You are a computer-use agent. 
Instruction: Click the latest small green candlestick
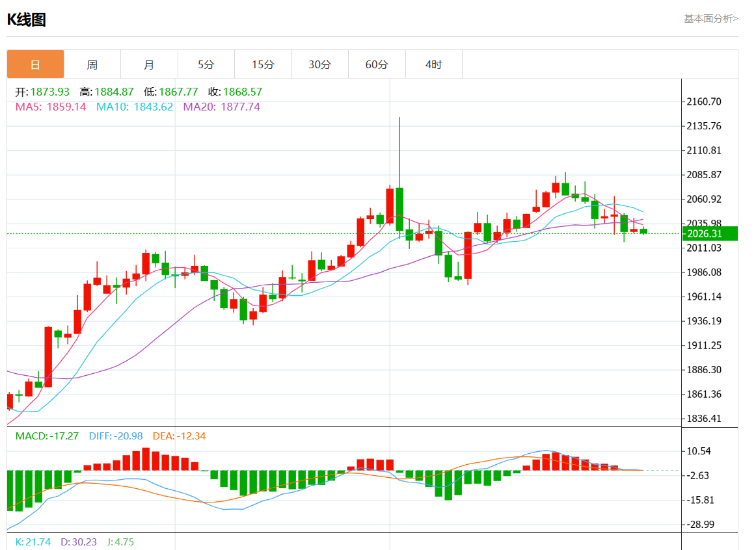(x=643, y=231)
